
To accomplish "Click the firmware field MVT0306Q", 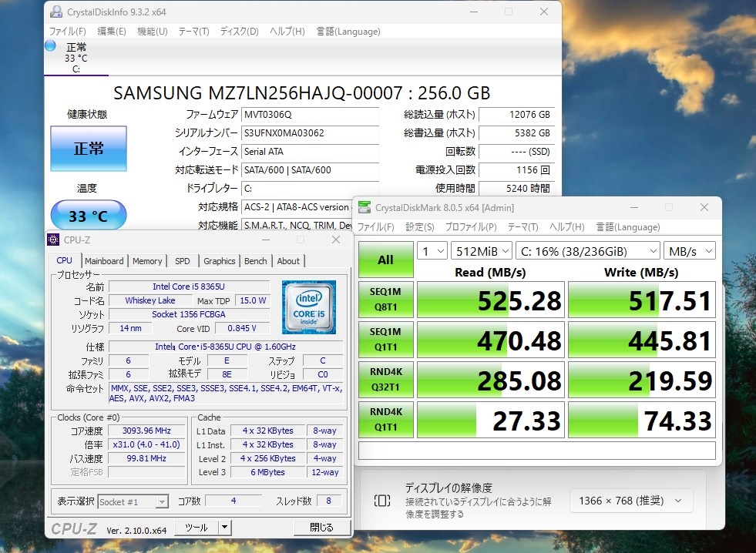I will [x=310, y=115].
